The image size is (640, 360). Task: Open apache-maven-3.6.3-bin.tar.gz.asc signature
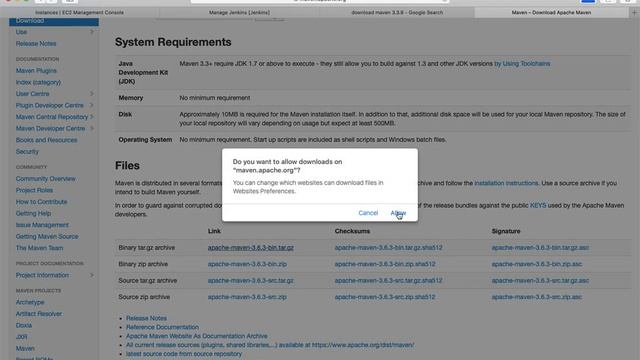(x=540, y=248)
